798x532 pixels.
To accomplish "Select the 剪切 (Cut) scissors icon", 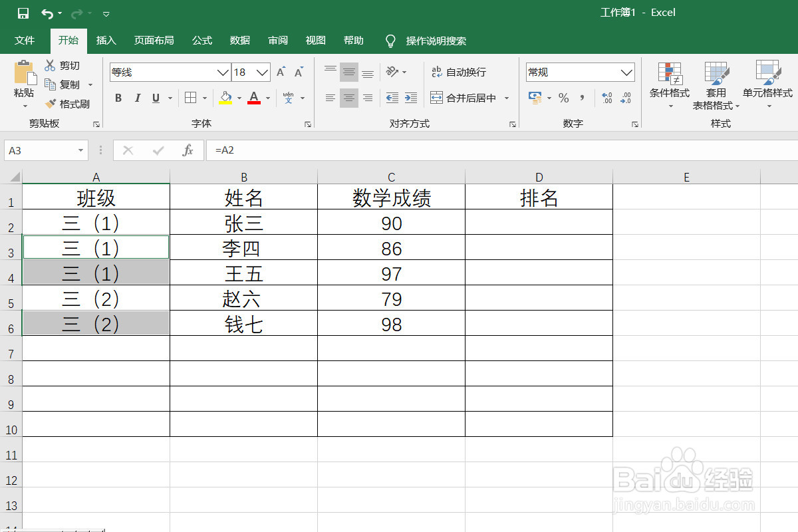I will coord(50,65).
